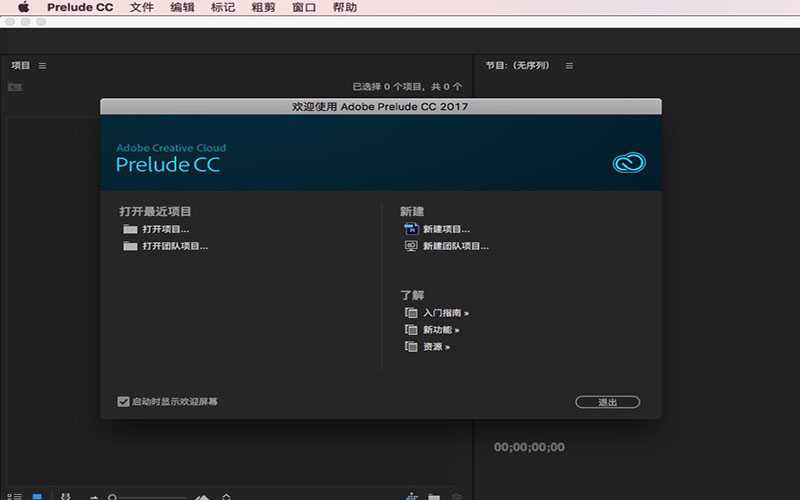Click the ingest folder icon under 项目
Image resolution: width=800 pixels, height=500 pixels.
pyautogui.click(x=14, y=87)
